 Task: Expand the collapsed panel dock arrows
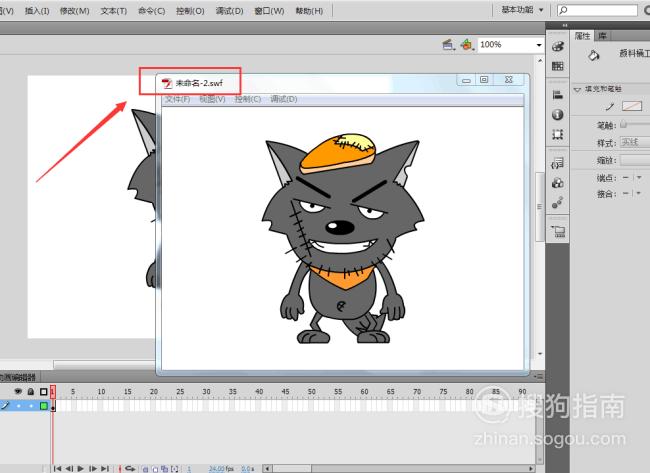pyautogui.click(x=565, y=25)
